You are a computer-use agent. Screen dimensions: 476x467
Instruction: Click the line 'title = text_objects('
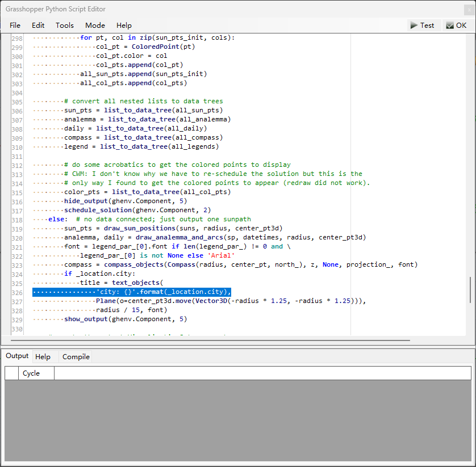122,283
